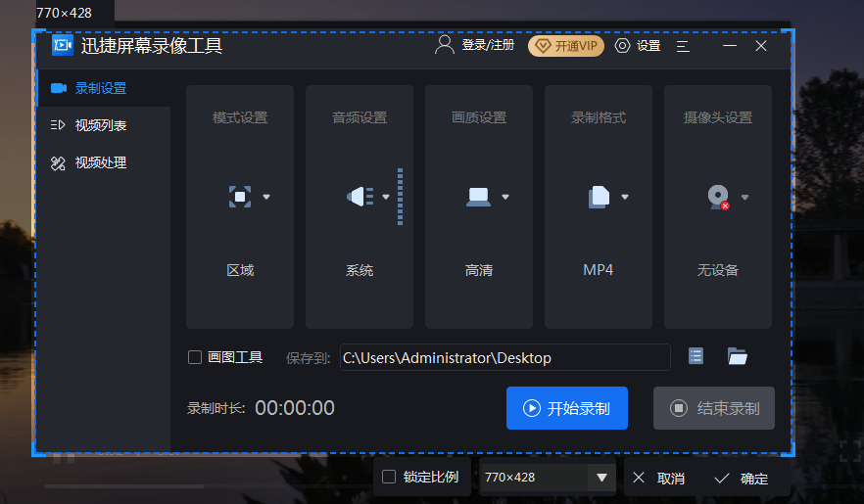Open the save folder icon
This screenshot has height=504, width=864.
pos(738,356)
